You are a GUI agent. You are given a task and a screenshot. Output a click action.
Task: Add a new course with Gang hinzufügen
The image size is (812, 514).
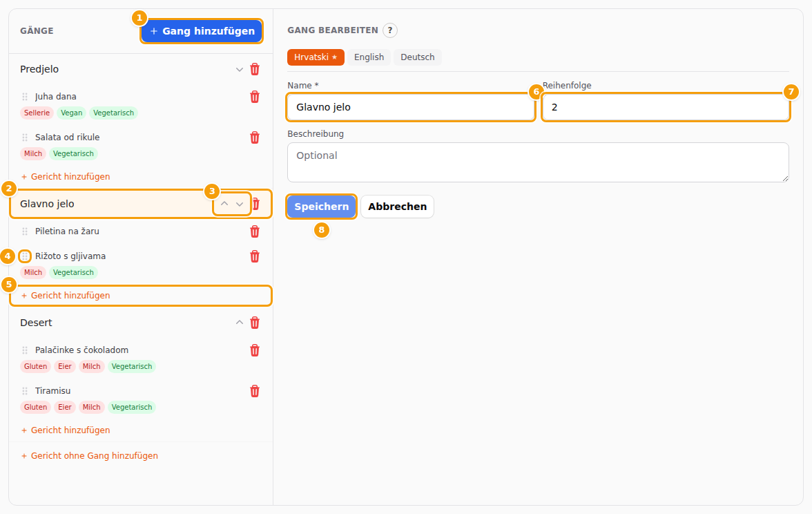coord(202,31)
